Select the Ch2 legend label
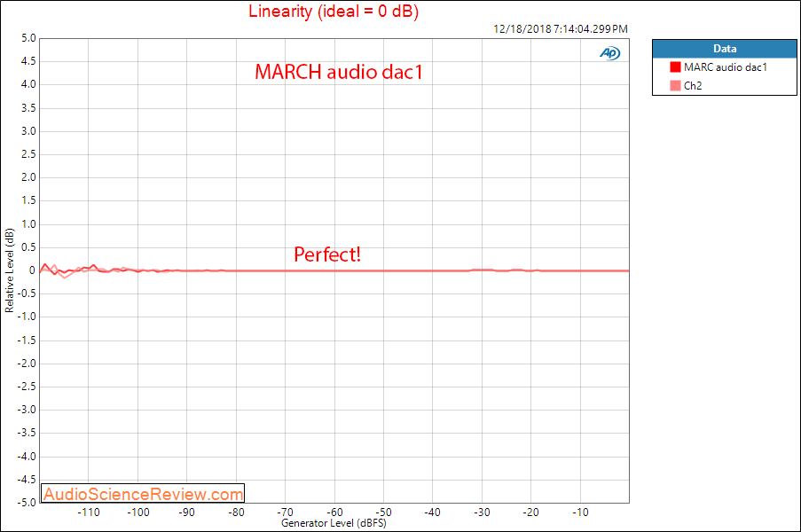The image size is (801, 532). coord(693,86)
